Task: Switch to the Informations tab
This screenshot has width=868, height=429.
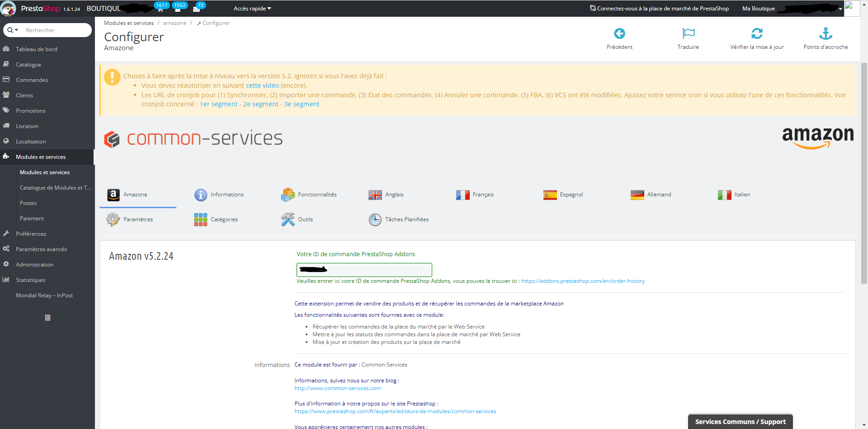Action: point(219,195)
